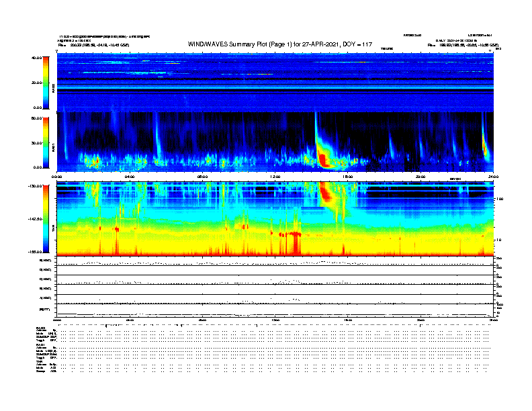532x411 pixels.
Task: Click the RAD2 spectrogram panel
Action: 275,83
